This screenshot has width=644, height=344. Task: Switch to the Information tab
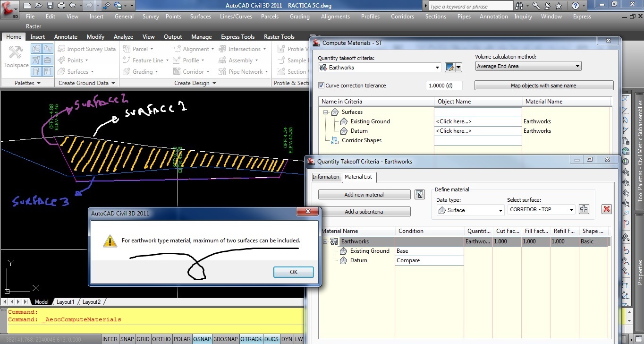(326, 177)
